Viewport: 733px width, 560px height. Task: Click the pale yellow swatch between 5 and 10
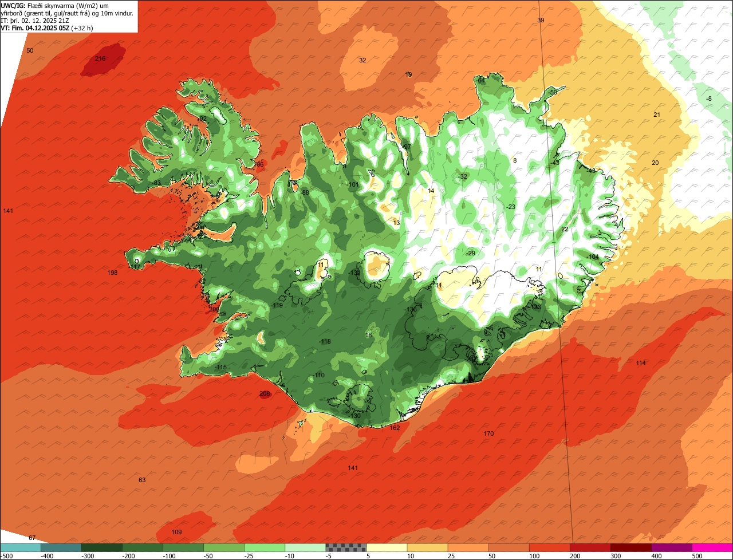click(387, 547)
